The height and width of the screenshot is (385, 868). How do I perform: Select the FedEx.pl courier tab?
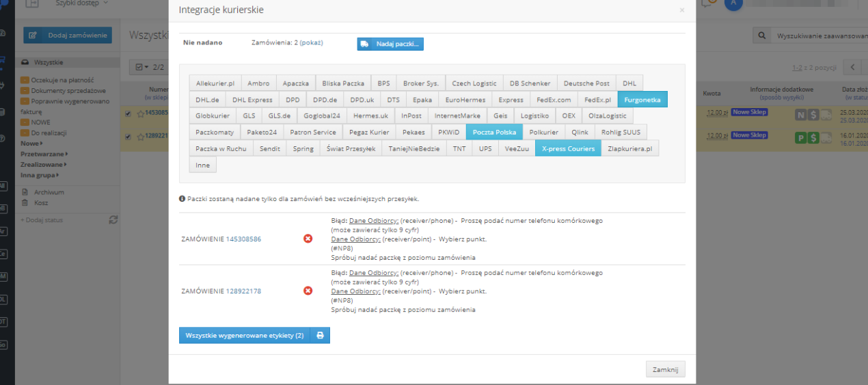click(x=597, y=99)
